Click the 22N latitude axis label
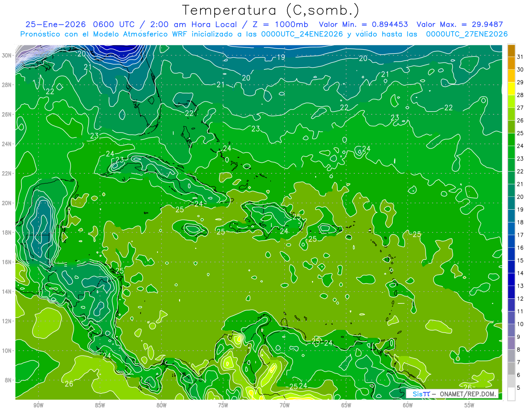 tap(8, 173)
